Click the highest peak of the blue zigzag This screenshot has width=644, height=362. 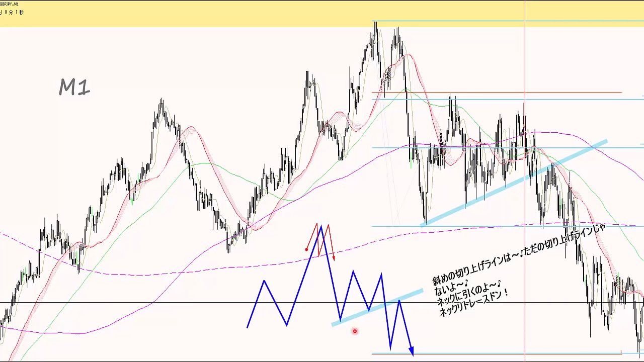coord(320,227)
